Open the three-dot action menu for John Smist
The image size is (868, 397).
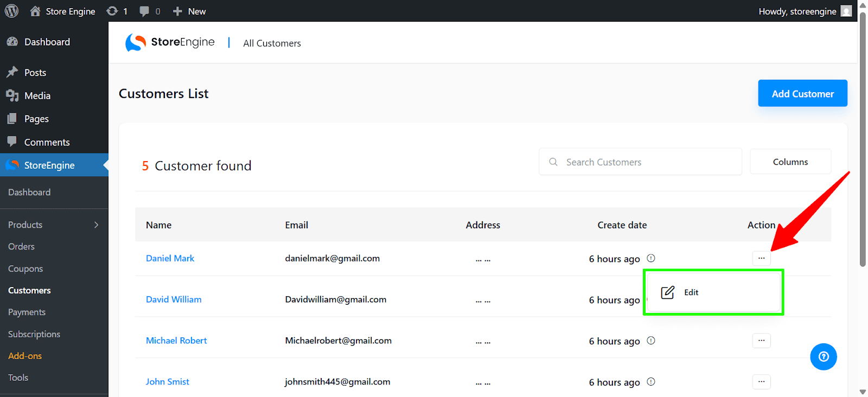click(762, 382)
